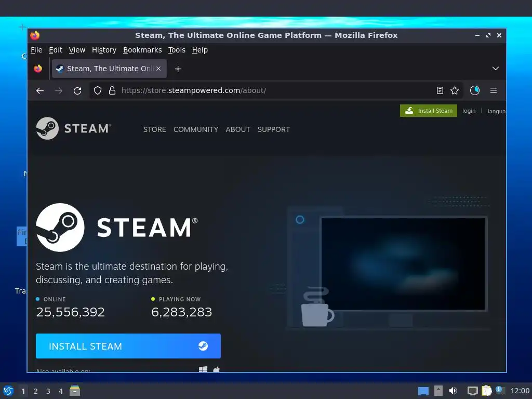Image resolution: width=532 pixels, height=399 pixels.
Task: Reload the Steam page
Action: pyautogui.click(x=77, y=90)
